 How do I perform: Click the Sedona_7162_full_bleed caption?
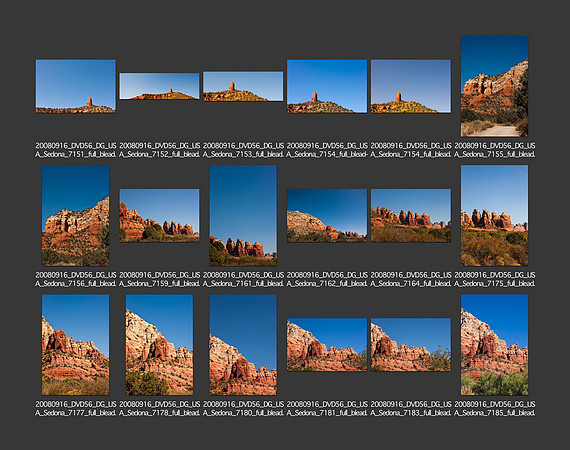[327, 279]
